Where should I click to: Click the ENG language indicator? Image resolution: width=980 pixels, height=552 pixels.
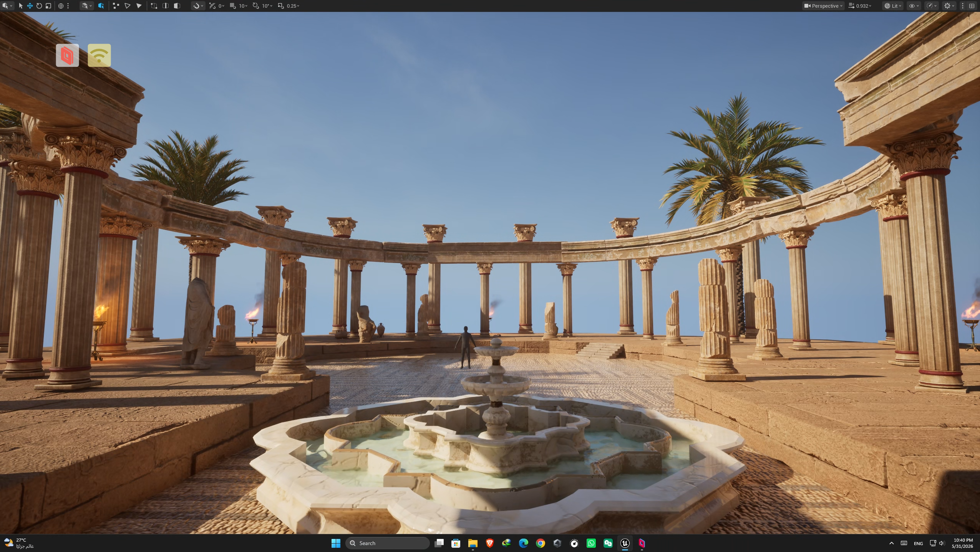(x=919, y=543)
